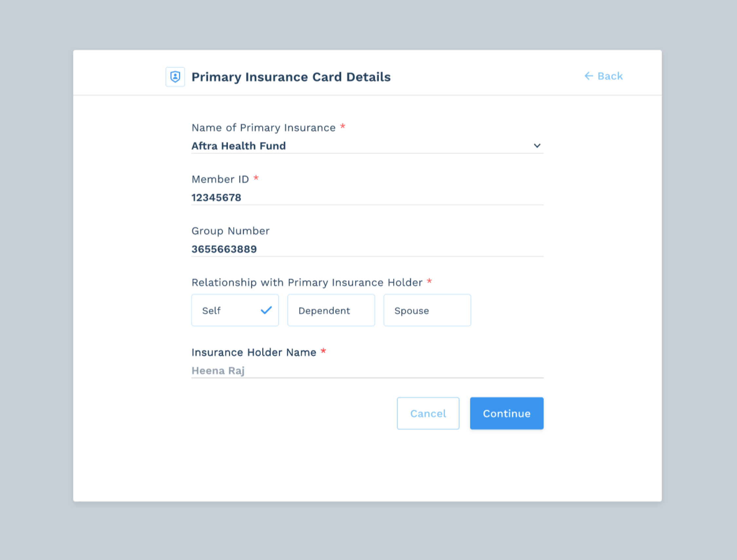Click Continue to proceed
This screenshot has height=560, width=737.
pos(506,413)
